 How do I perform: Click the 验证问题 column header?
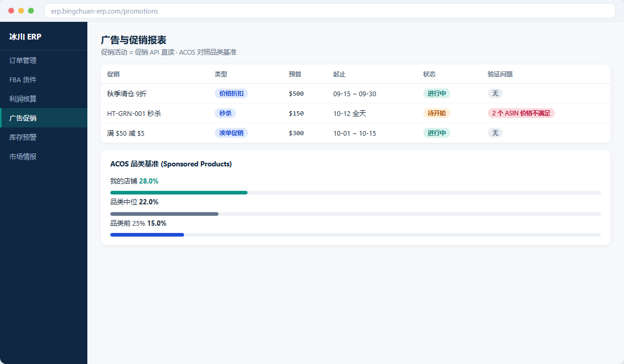[500, 74]
